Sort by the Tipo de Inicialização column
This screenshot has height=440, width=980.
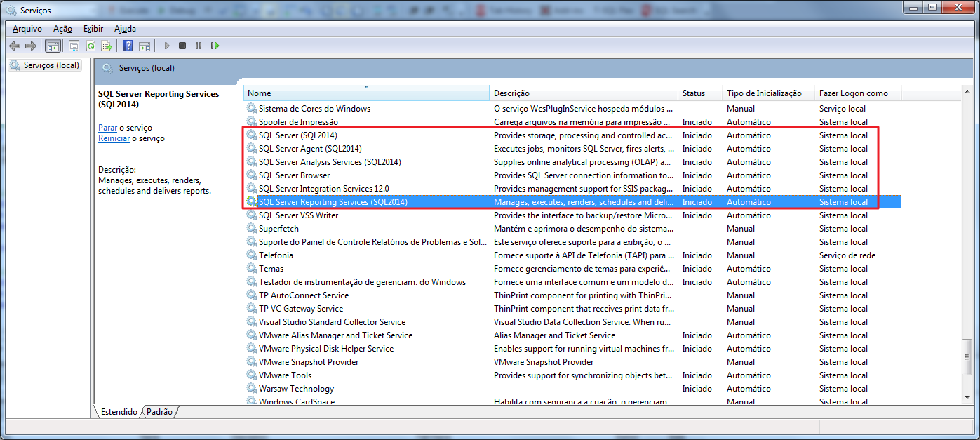click(x=768, y=93)
